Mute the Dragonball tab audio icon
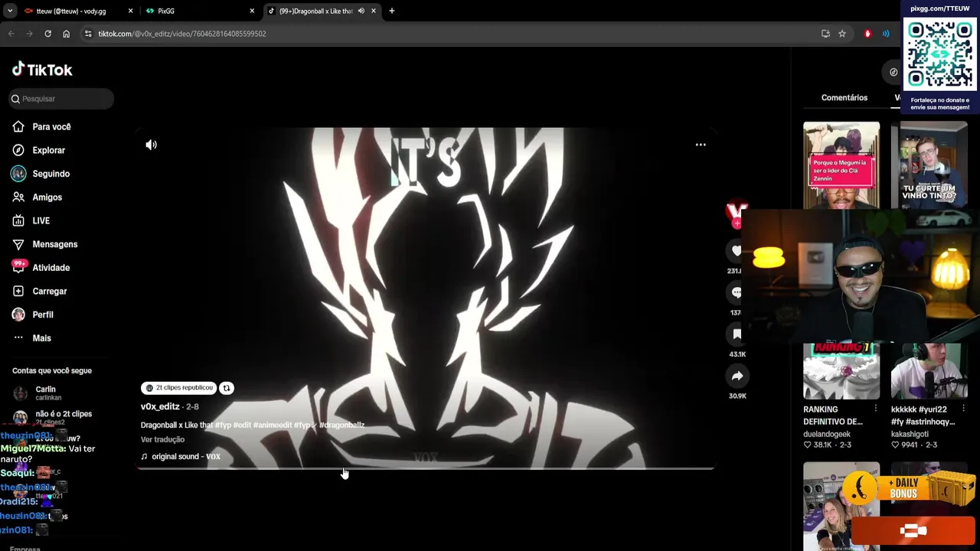This screenshot has width=980, height=551. click(361, 11)
